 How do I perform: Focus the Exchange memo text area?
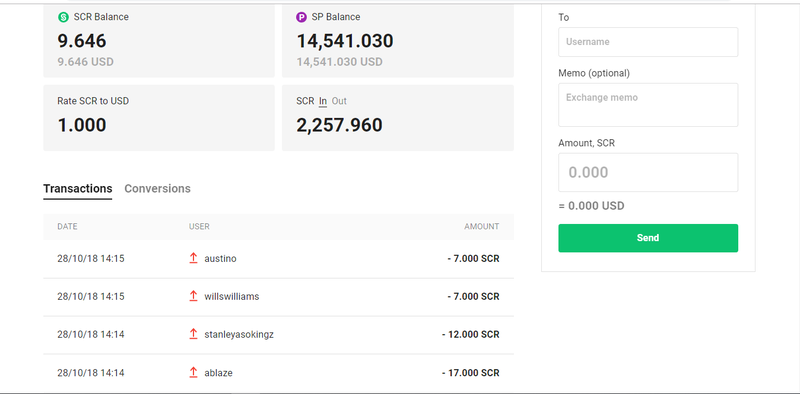point(648,105)
